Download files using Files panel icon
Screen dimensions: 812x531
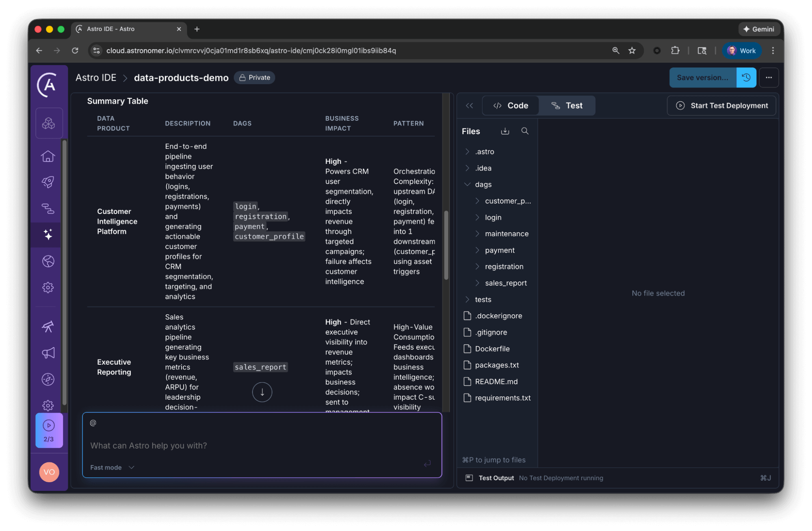pyautogui.click(x=505, y=131)
